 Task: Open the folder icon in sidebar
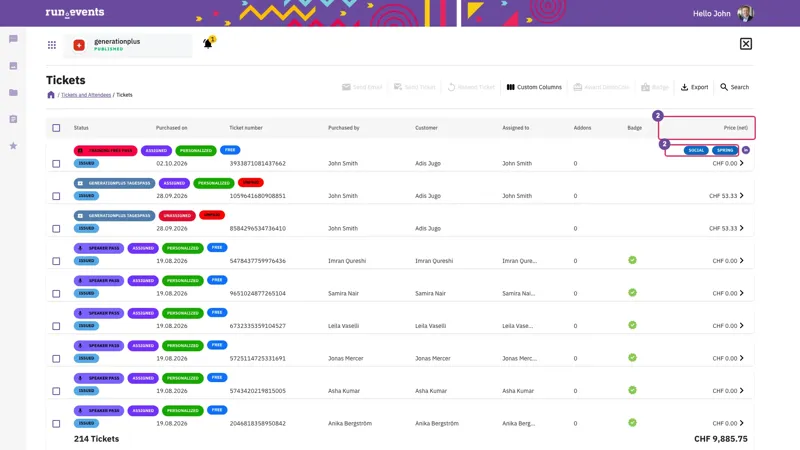pyautogui.click(x=13, y=92)
